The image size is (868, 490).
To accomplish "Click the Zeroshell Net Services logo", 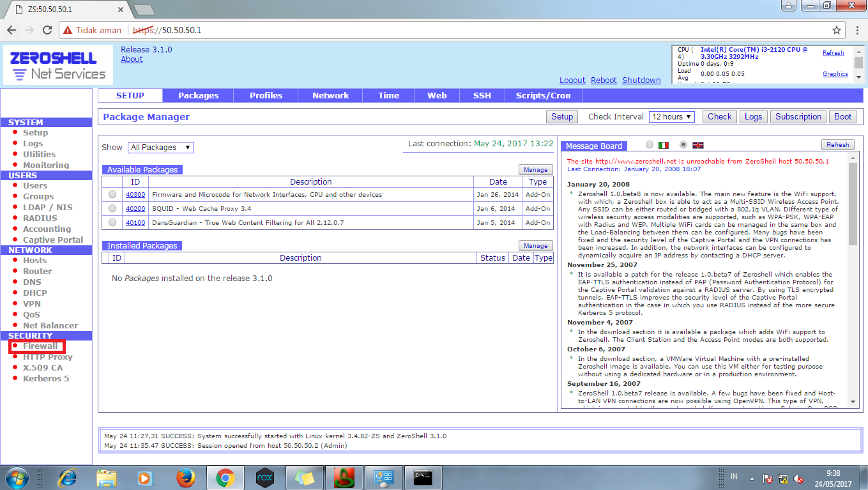I will coord(58,65).
